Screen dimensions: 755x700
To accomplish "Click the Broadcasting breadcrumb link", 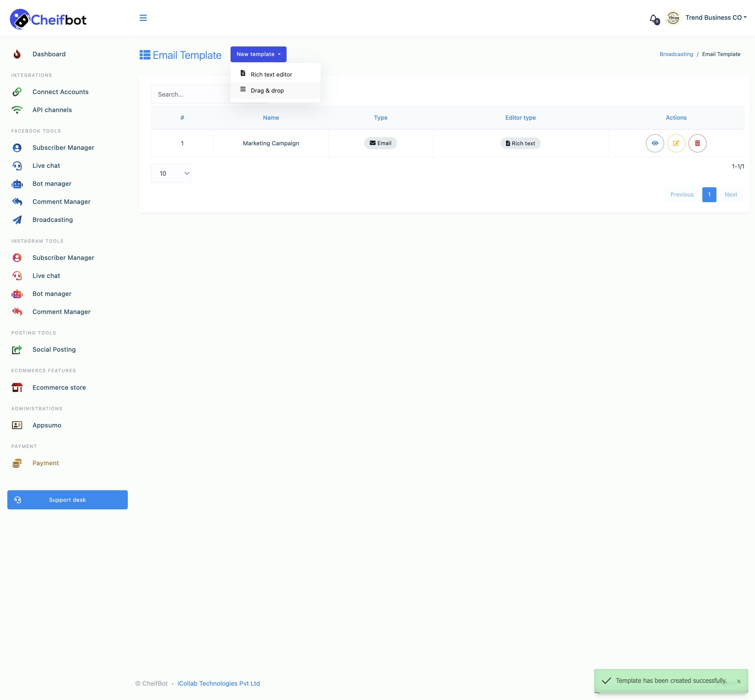I will coord(676,54).
